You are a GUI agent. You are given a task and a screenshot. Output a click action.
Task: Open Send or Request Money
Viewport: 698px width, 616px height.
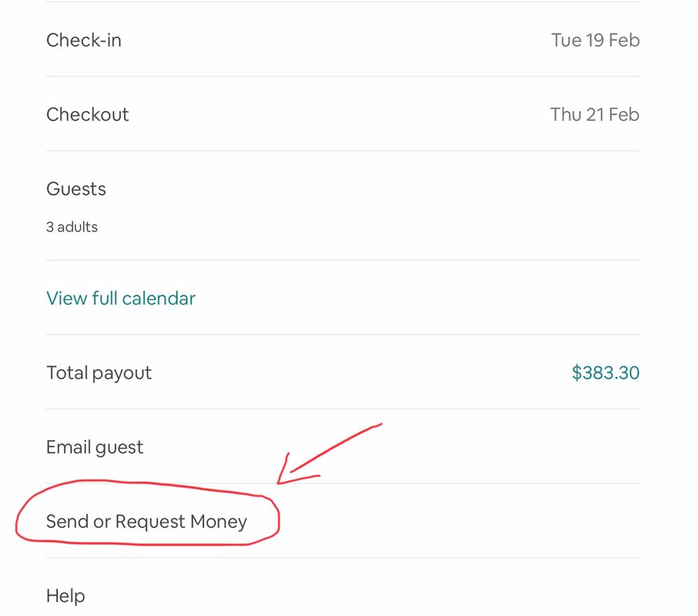[x=146, y=522]
